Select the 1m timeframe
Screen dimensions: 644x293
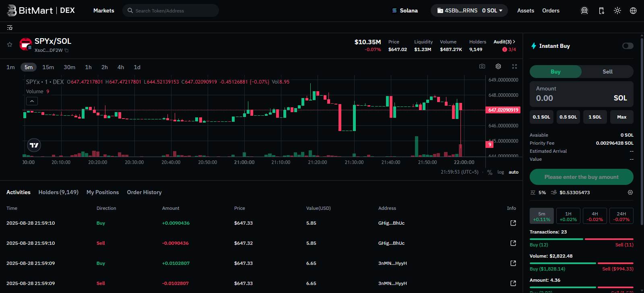[11, 67]
